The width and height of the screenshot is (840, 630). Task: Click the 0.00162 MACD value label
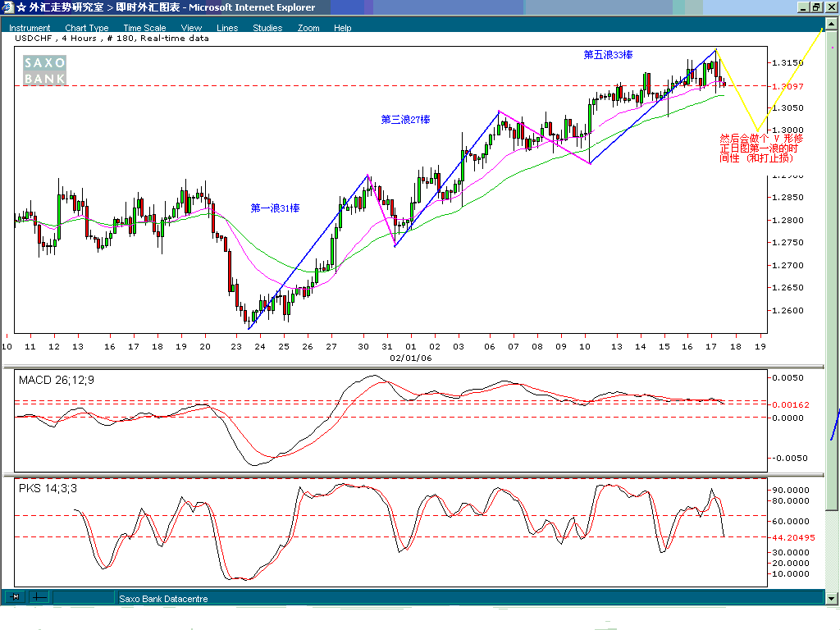tap(790, 404)
